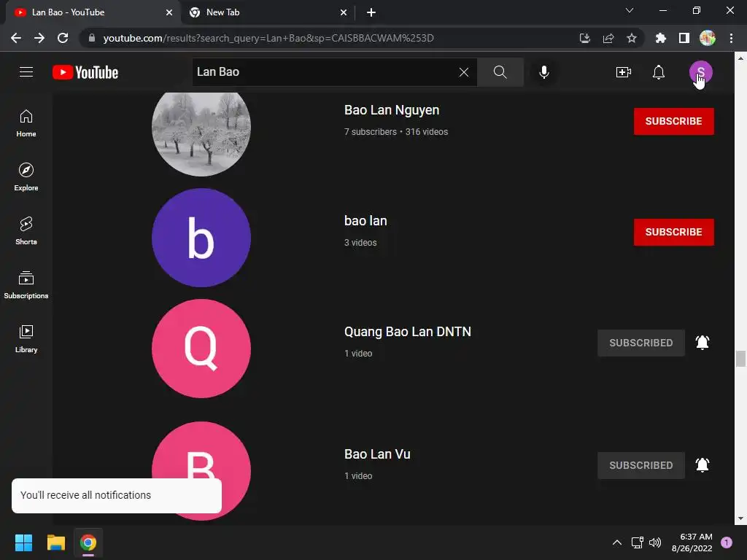Open Library in sidebar
747x560 pixels.
26,338
